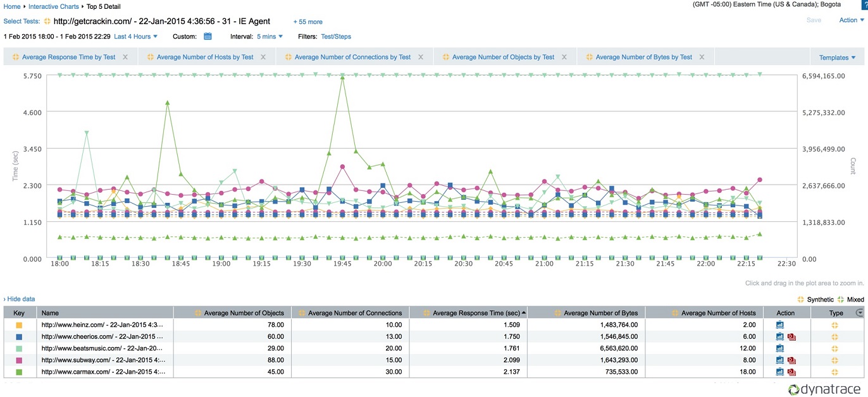Click the help icon in top-right corner
The image size is (868, 397).
click(864, 4)
